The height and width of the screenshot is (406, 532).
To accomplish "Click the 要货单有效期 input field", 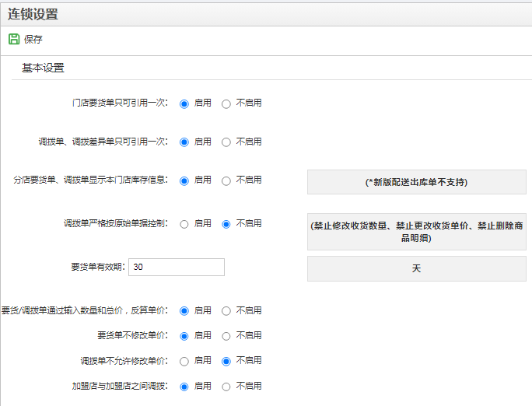I will tap(177, 268).
